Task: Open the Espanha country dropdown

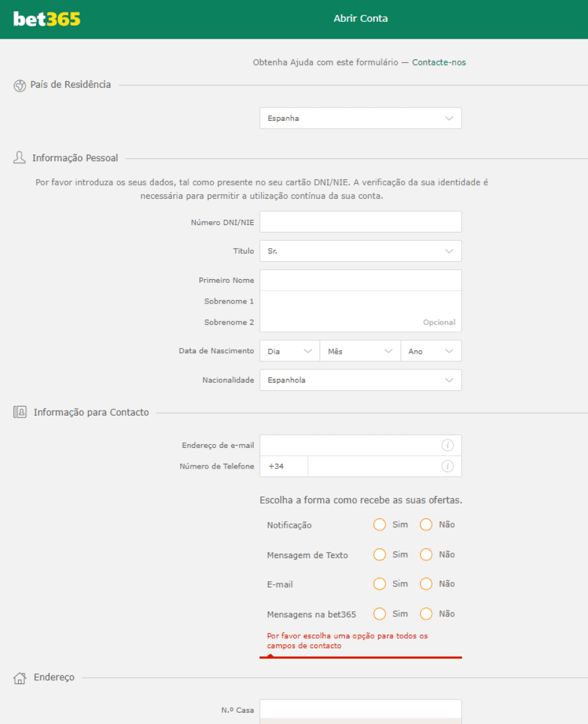Action: (361, 118)
